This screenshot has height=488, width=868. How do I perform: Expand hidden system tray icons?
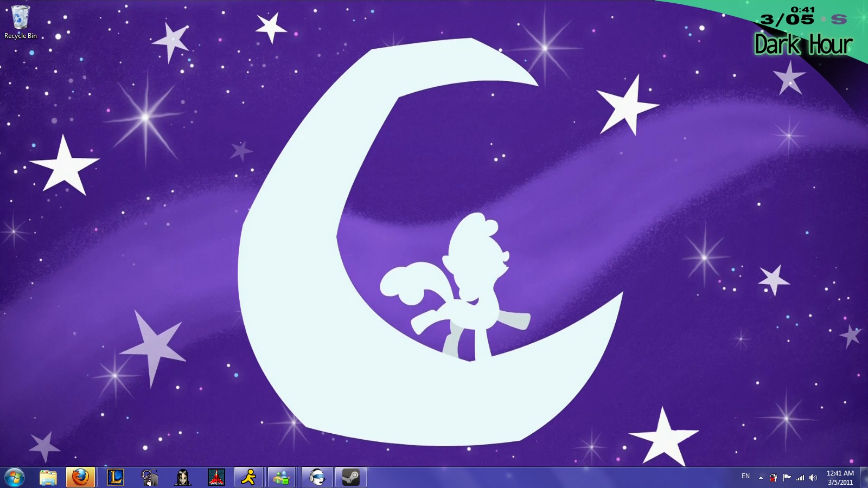click(761, 478)
